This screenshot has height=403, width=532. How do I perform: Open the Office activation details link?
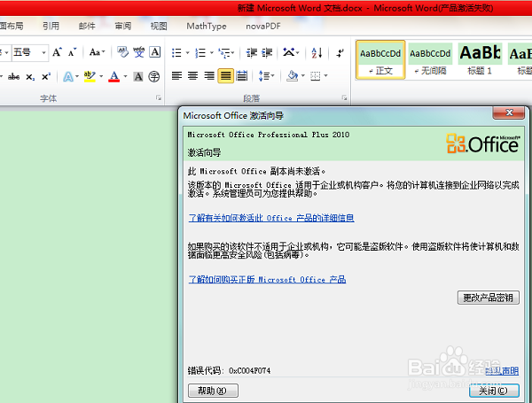pos(271,218)
